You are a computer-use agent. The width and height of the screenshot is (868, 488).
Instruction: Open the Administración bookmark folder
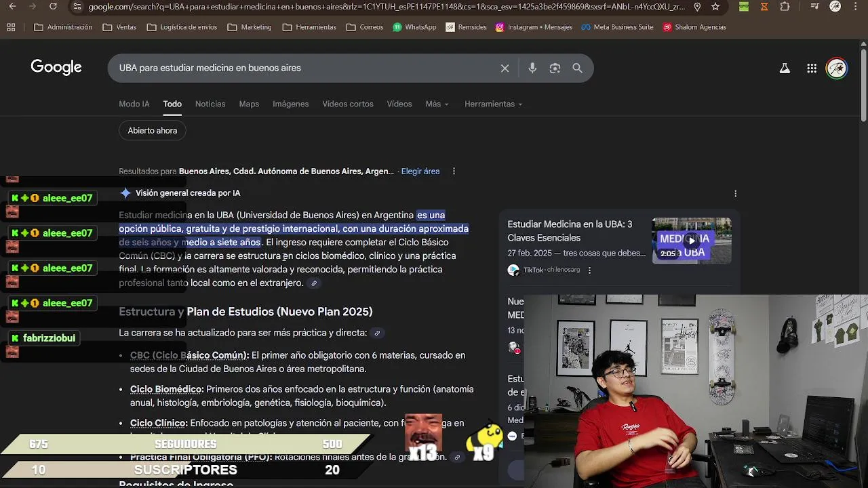point(63,27)
